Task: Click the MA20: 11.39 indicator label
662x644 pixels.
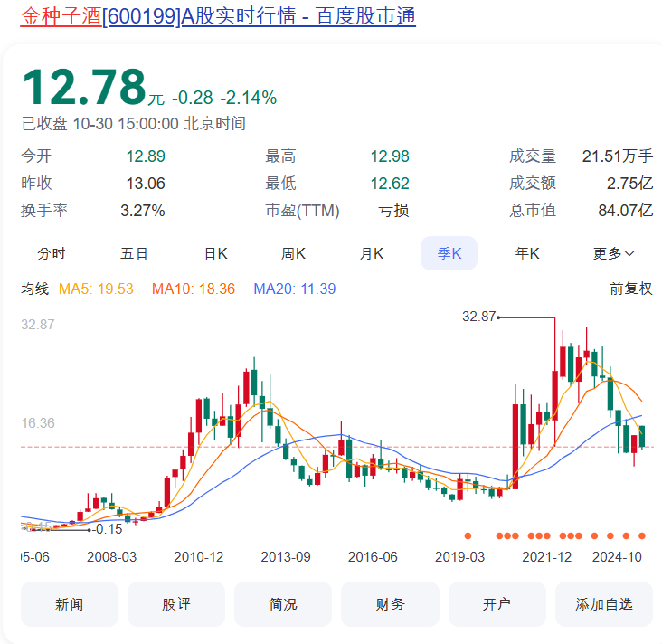Action: click(x=295, y=289)
